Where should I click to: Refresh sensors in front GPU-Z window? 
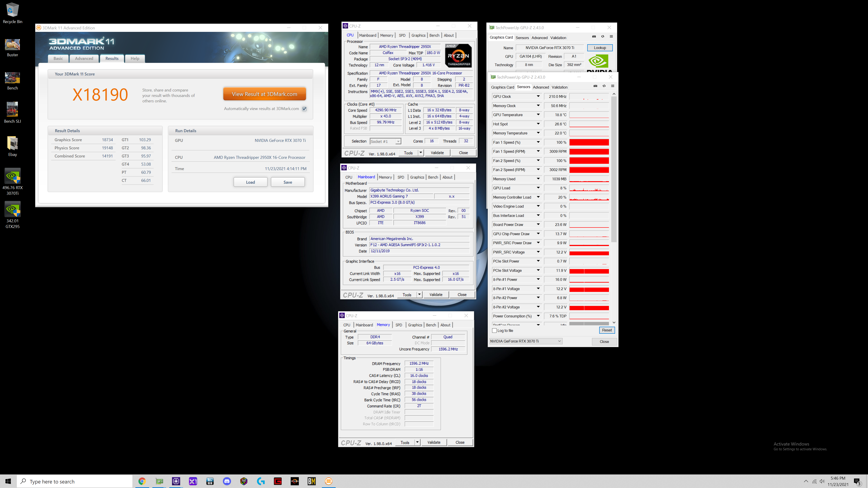point(604,86)
